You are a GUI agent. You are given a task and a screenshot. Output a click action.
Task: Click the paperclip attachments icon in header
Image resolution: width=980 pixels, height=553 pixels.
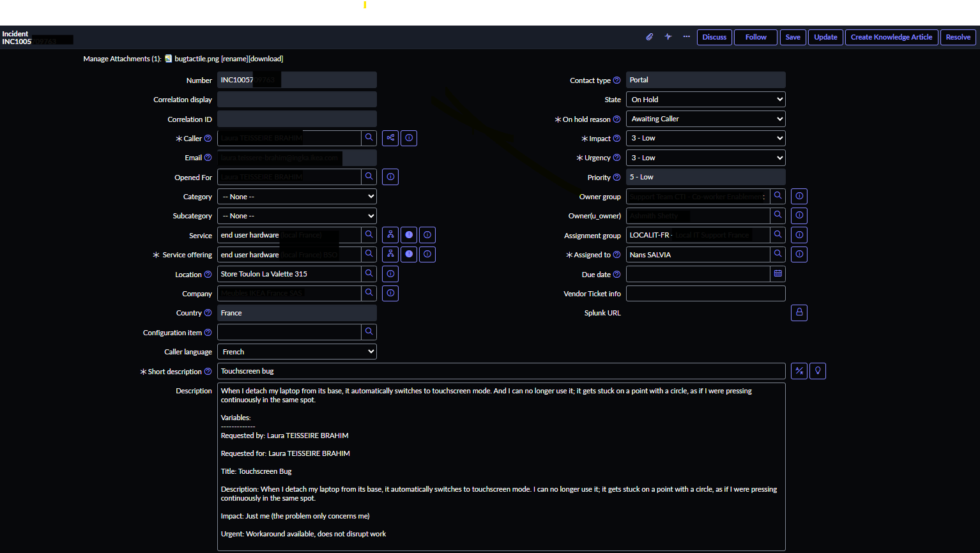pyautogui.click(x=650, y=37)
